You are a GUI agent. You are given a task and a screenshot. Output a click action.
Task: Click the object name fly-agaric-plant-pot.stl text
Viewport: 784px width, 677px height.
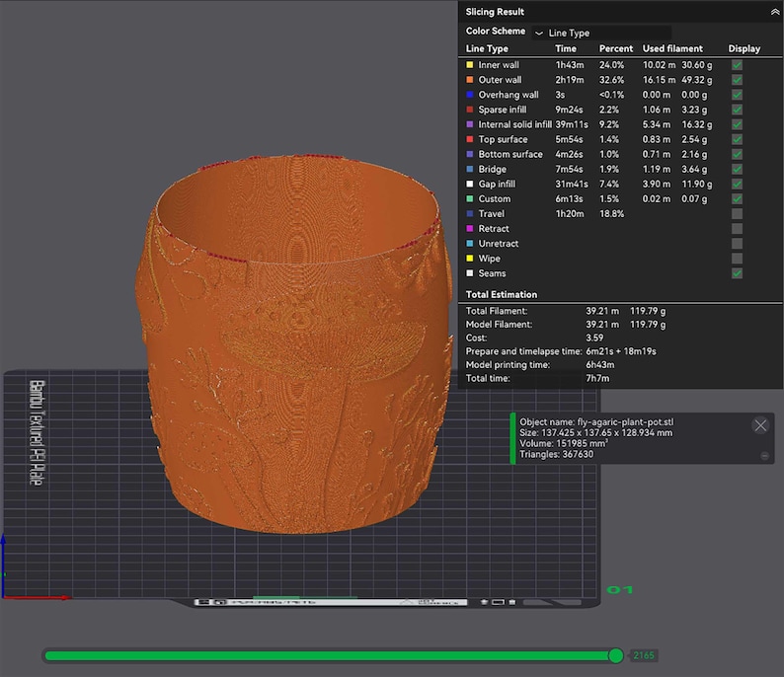625,422
